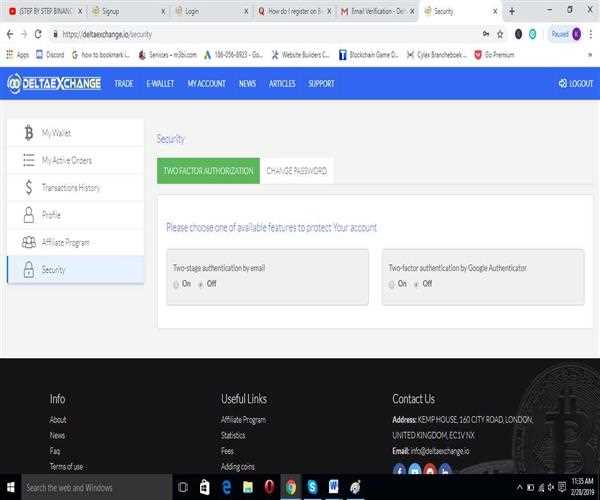Click the Bitcoin icon beside My Wallet
The height and width of the screenshot is (500, 600).
click(28, 133)
